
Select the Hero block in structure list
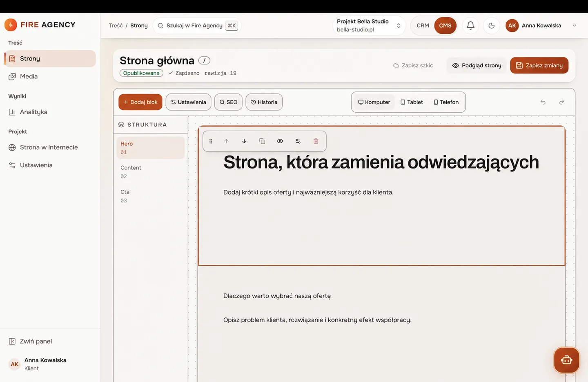click(x=151, y=148)
